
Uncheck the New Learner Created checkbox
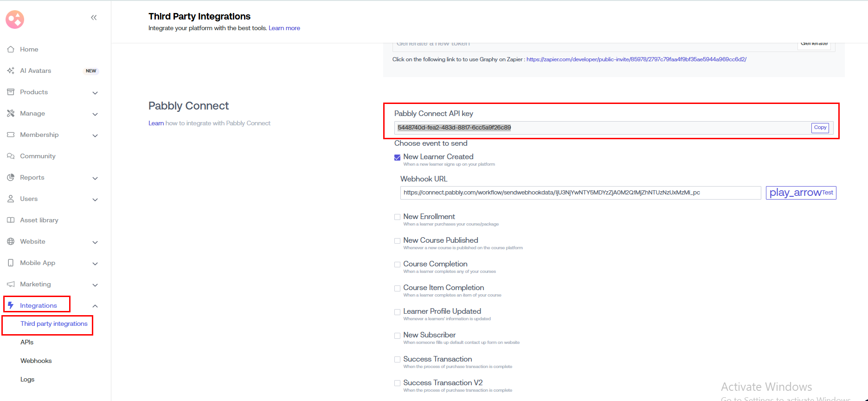click(397, 157)
